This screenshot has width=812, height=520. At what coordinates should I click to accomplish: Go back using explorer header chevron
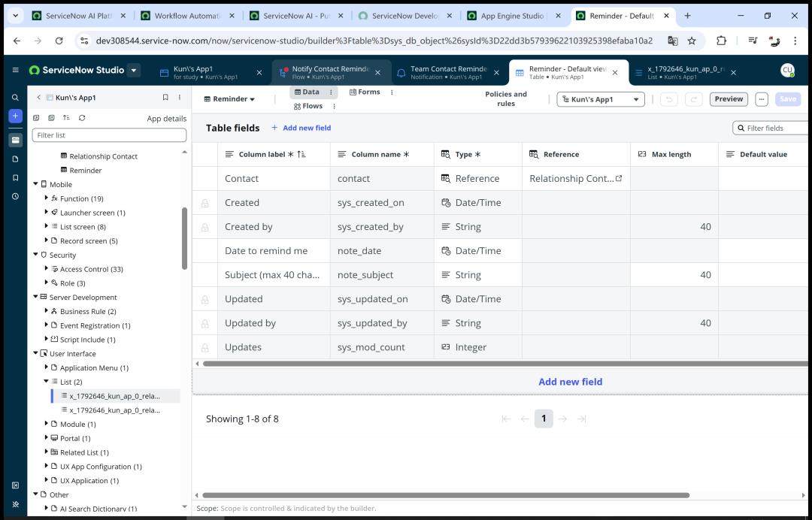pos(38,97)
